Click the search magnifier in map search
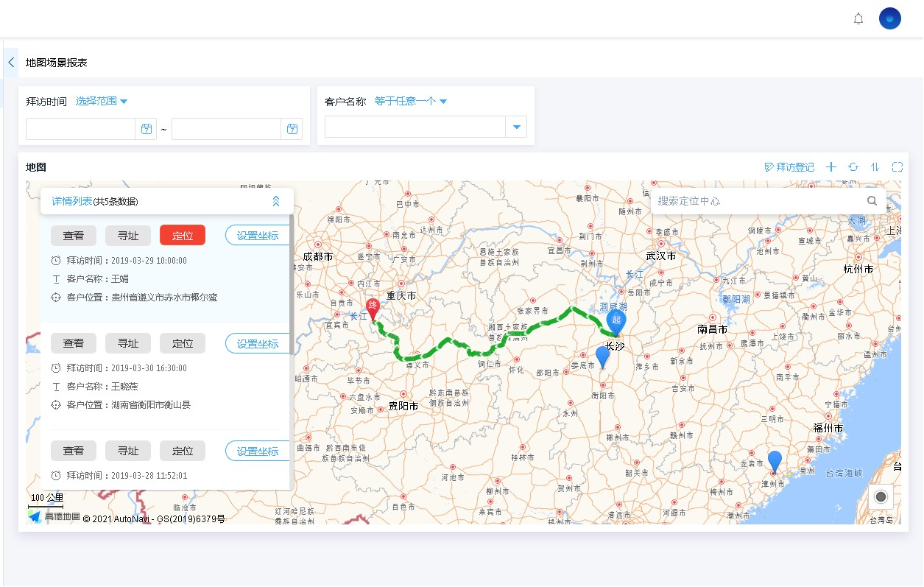The width and height of the screenshot is (924, 587). [872, 201]
